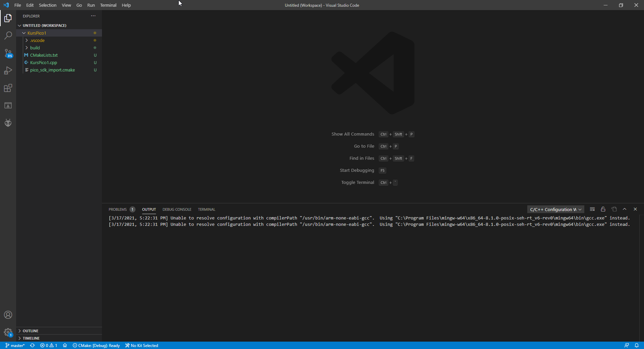Open the Search view icon
This screenshot has height=349, width=644.
(x=8, y=36)
